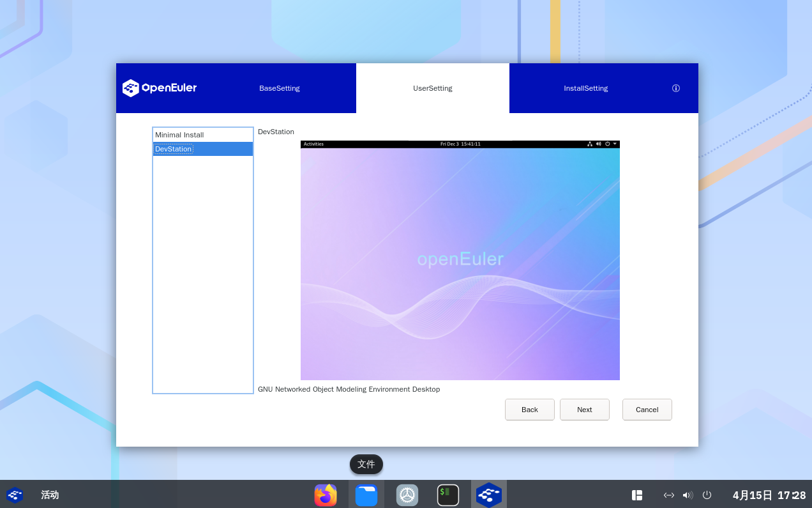
Task: Open the 4月15日 17:28 clock calendar
Action: pos(769,495)
